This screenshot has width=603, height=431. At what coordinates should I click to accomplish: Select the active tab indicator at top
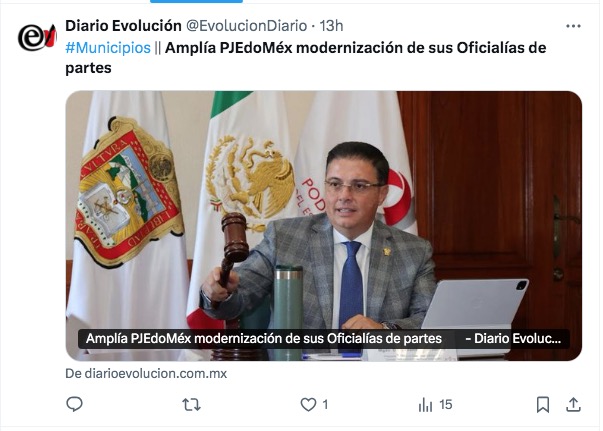click(x=196, y=1)
